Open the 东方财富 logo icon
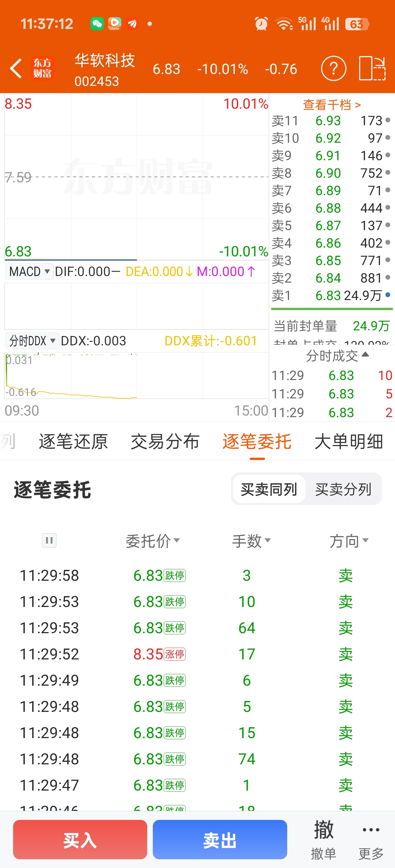 click(42, 68)
